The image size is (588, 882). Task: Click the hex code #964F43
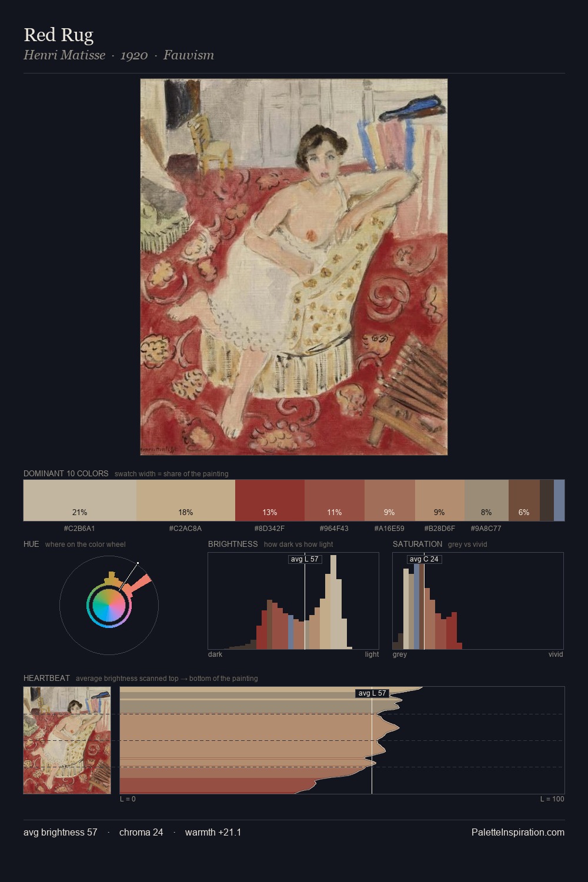[x=334, y=529]
